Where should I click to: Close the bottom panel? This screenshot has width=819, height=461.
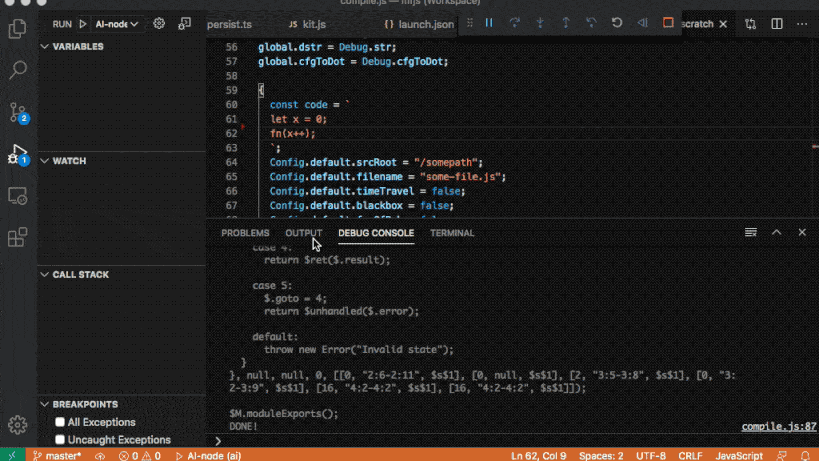click(802, 232)
